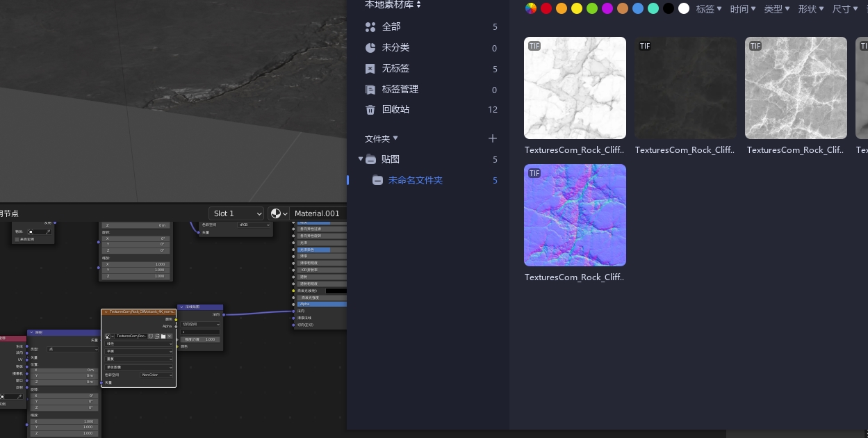Select the purple normal map thumbnail

pyautogui.click(x=575, y=215)
